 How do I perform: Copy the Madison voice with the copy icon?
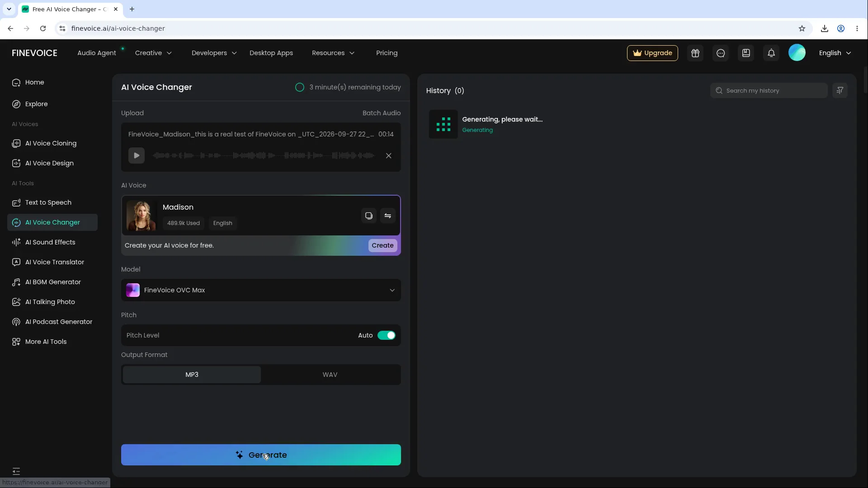coord(369,216)
